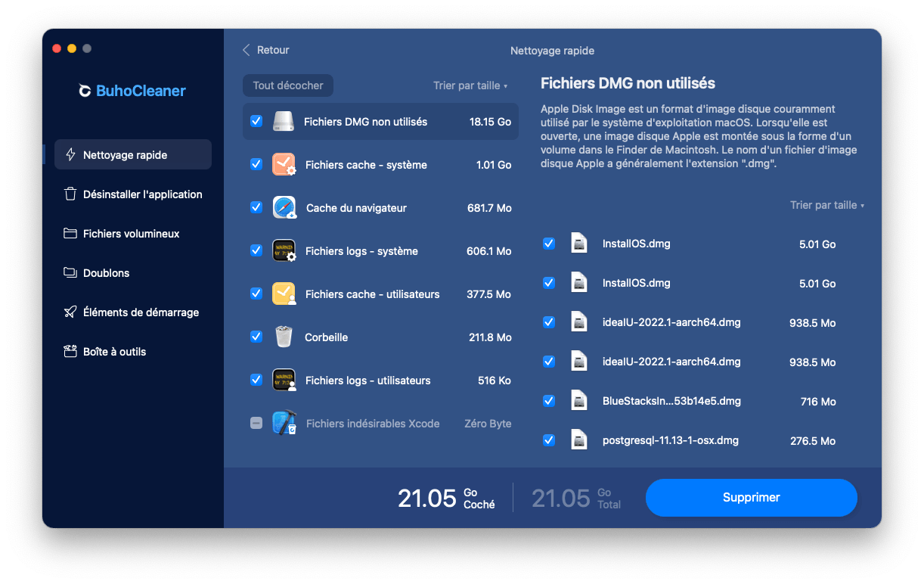Go back with the Retour button
924x584 pixels.
[265, 50]
